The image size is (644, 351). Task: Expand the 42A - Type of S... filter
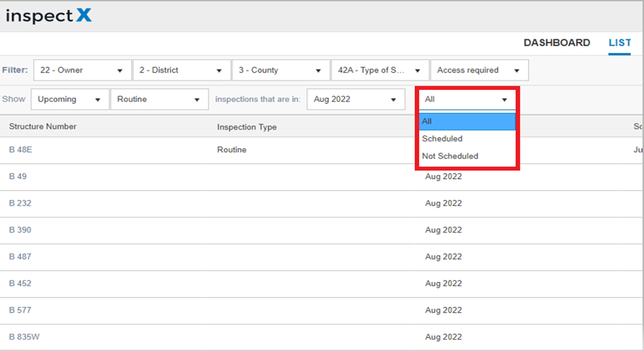[x=380, y=70]
